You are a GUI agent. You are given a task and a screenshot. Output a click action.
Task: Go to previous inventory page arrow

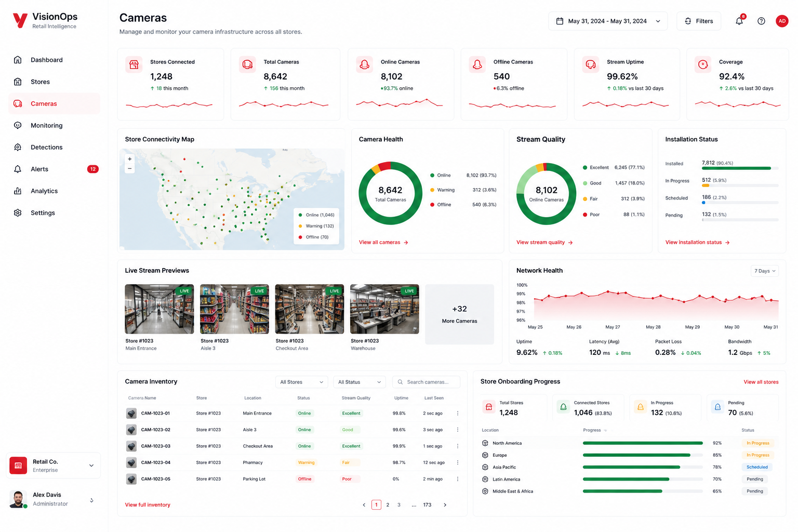click(x=364, y=505)
